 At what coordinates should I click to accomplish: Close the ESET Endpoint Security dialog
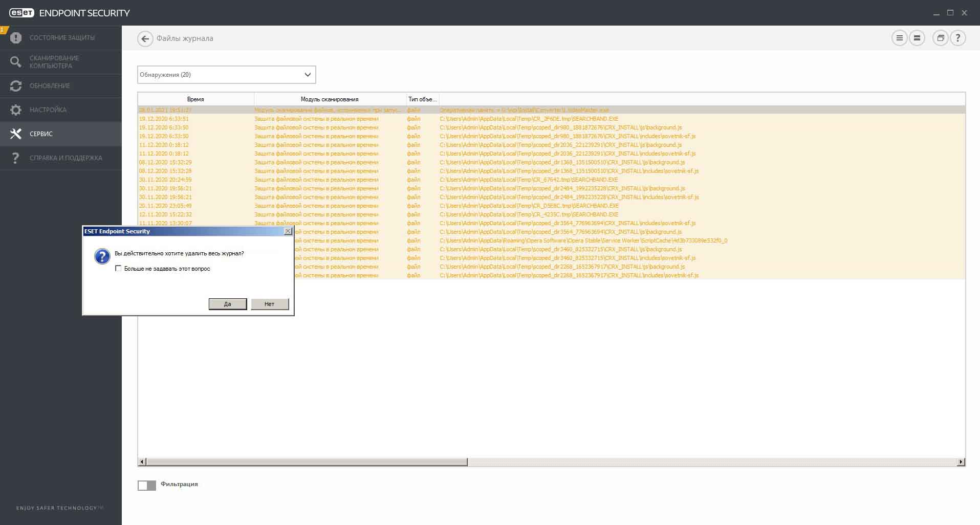288,231
